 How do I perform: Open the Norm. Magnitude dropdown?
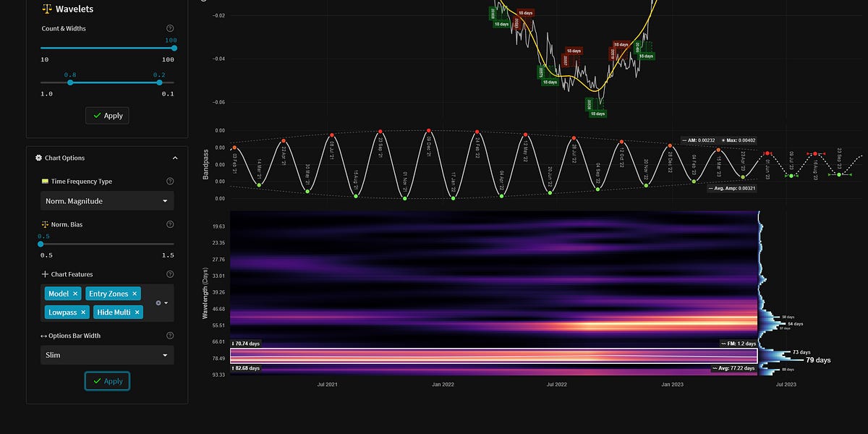tap(107, 201)
